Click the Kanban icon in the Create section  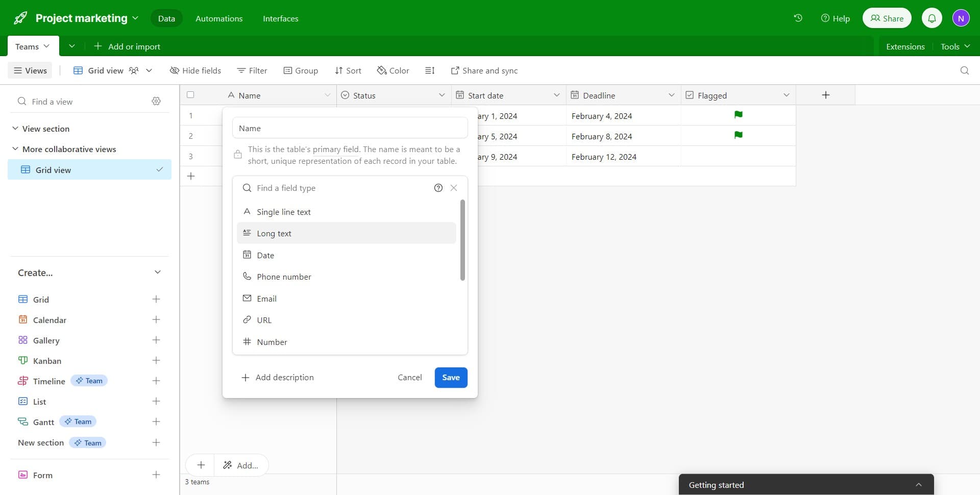[23, 360]
